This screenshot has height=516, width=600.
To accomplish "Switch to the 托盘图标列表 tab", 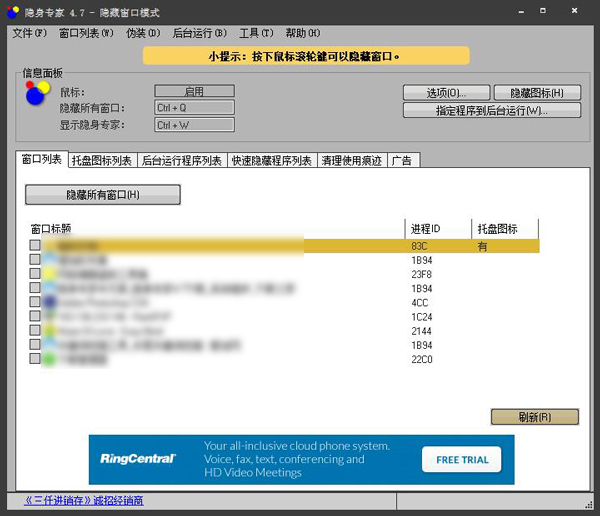I will (x=102, y=160).
